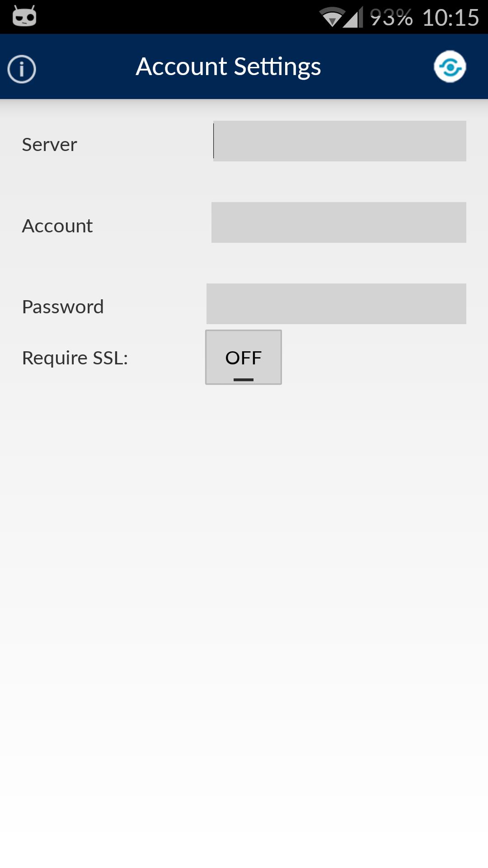Tap the black status bar background
488x868 pixels.
pyautogui.click(x=181, y=17)
